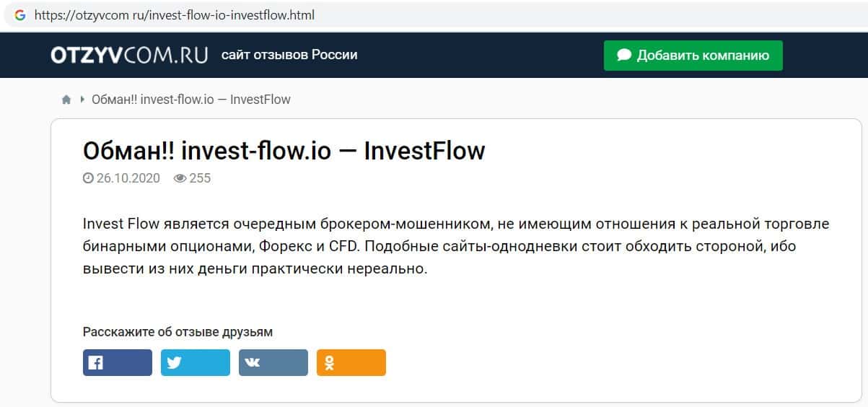
Task: Click the eye icon for views
Action: click(180, 178)
